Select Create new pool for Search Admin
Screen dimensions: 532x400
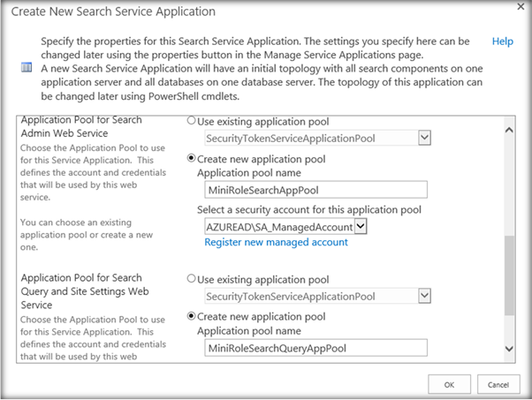point(191,159)
